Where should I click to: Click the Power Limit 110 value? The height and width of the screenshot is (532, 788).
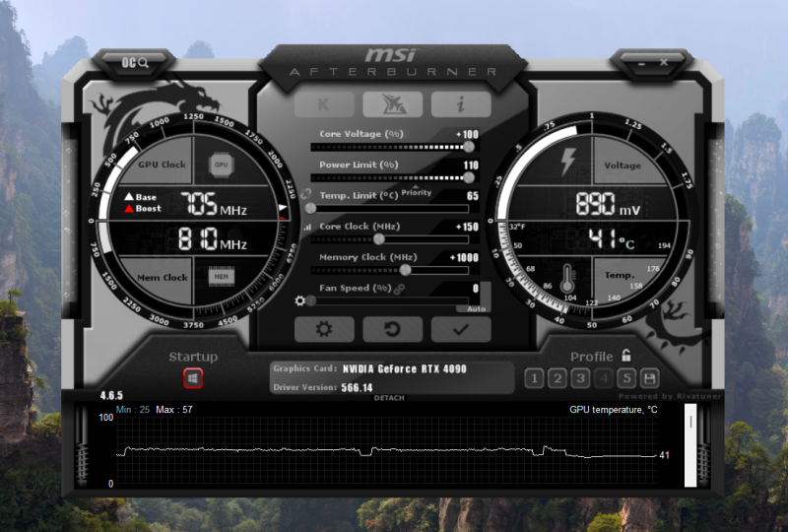pos(471,165)
